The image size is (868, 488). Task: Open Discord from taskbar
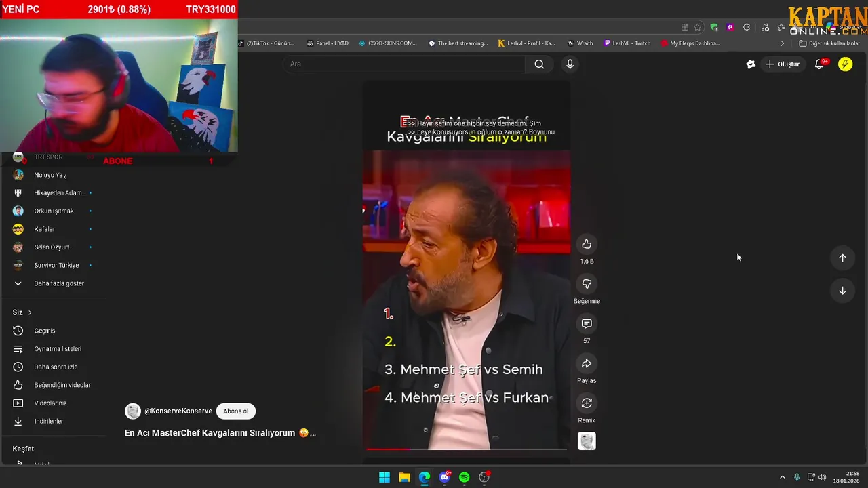coord(444,477)
